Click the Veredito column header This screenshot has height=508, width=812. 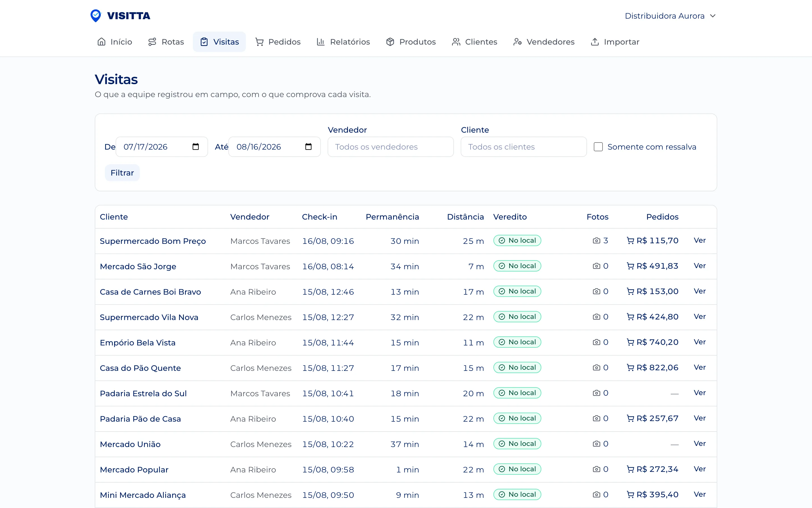click(510, 217)
